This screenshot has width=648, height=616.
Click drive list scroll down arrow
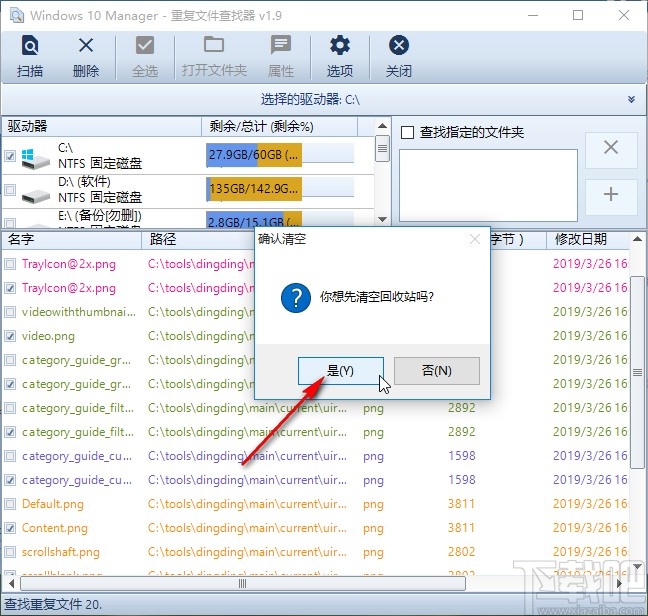382,219
